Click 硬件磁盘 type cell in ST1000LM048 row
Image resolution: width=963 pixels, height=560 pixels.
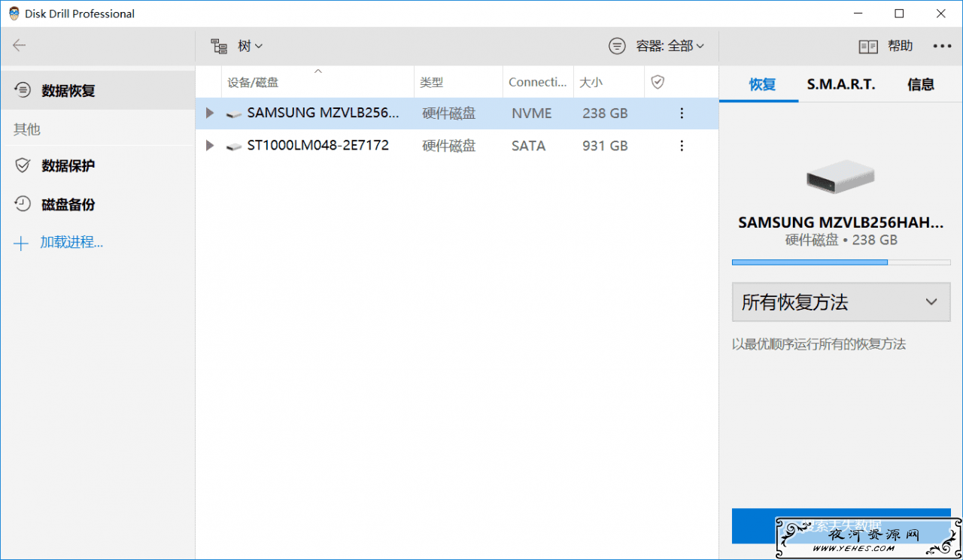449,146
